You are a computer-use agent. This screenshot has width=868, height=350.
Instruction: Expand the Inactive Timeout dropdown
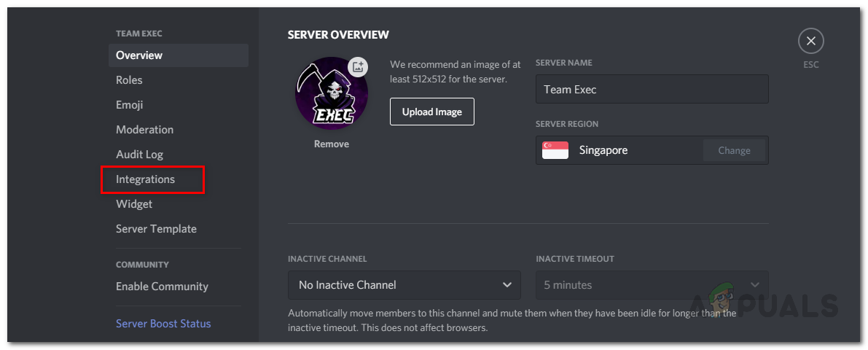coord(652,285)
